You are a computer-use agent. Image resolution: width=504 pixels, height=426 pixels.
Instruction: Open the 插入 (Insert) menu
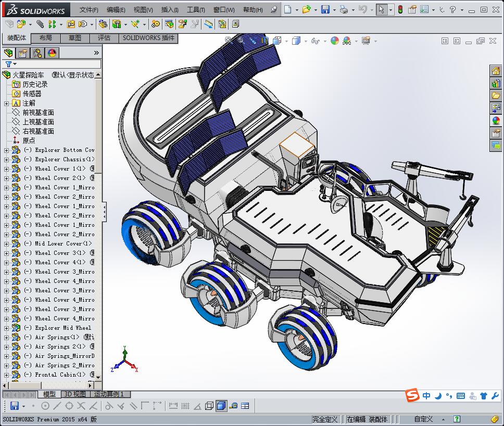170,10
